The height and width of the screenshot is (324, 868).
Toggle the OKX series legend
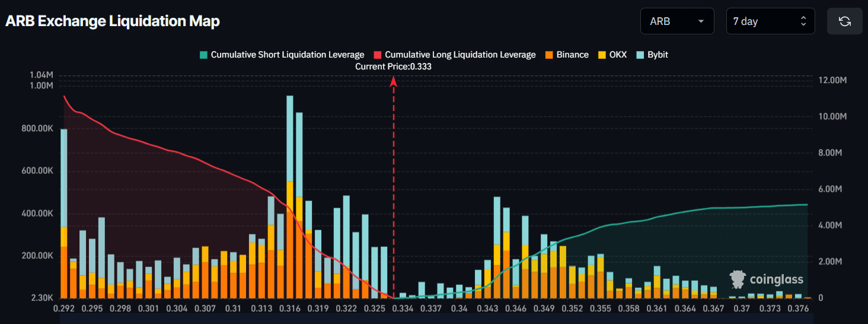[x=612, y=55]
